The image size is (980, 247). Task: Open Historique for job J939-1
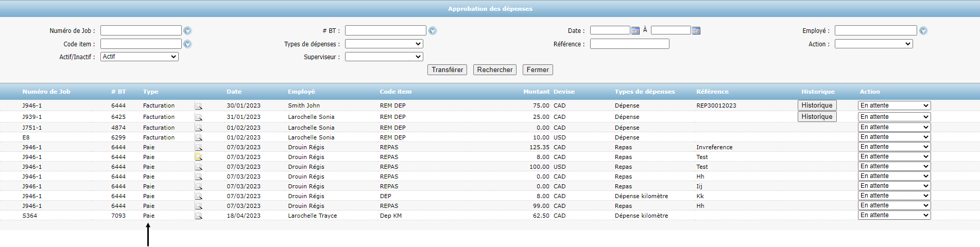(x=817, y=117)
